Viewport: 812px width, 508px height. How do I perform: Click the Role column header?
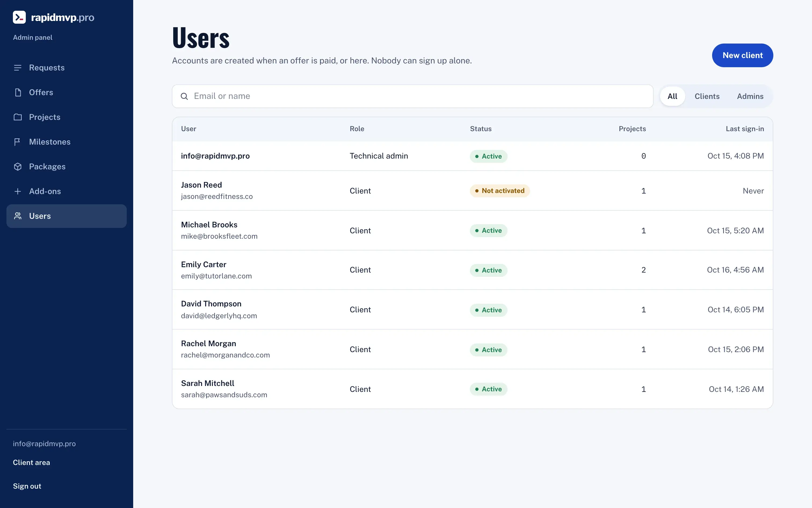pyautogui.click(x=357, y=129)
